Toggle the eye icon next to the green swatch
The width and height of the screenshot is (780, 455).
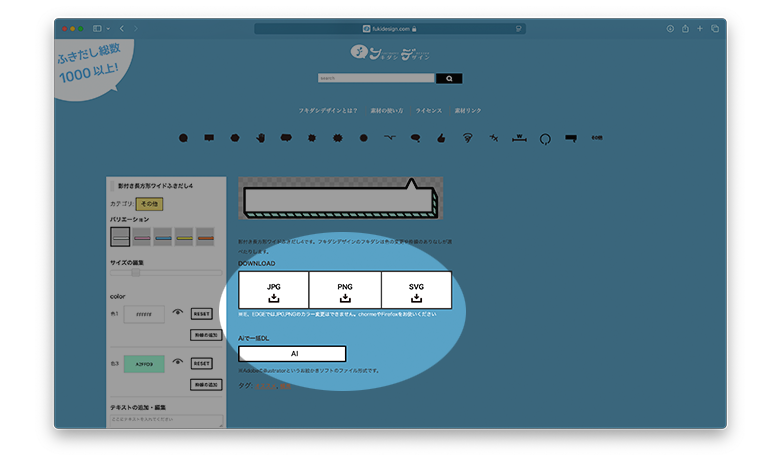[x=178, y=362]
